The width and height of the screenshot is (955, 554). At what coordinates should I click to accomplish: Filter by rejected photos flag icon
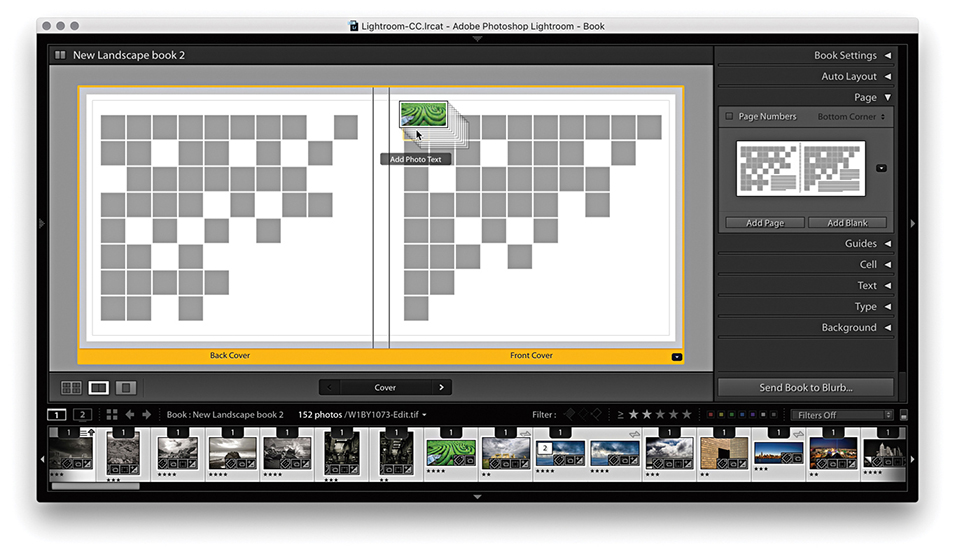[596, 415]
